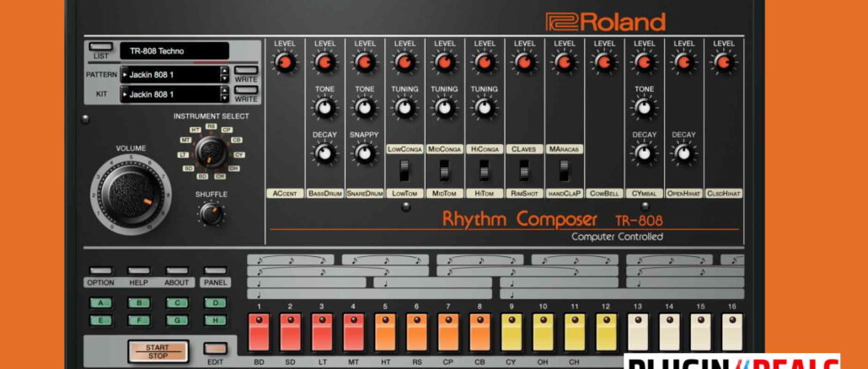The height and width of the screenshot is (369, 868).
Task: Click the Kit WRITE button
Action: pos(246,89)
